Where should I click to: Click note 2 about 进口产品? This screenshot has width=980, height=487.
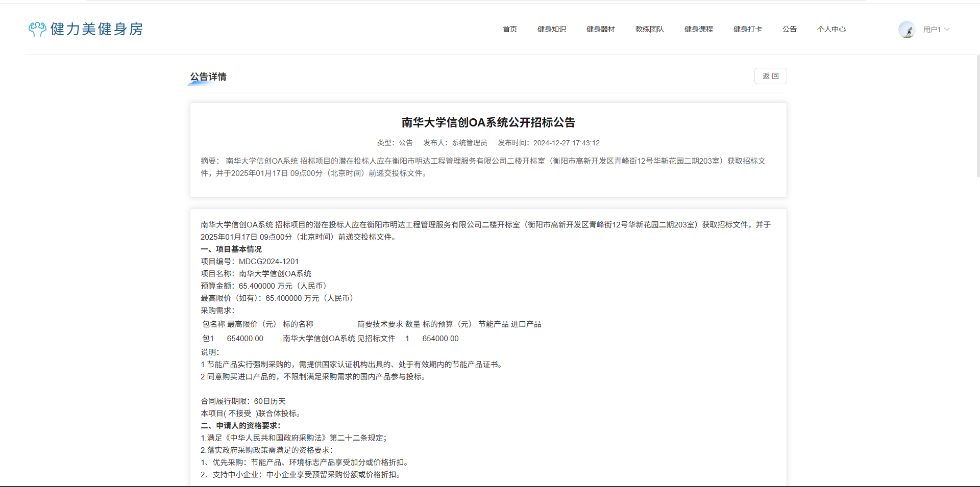click(x=314, y=376)
